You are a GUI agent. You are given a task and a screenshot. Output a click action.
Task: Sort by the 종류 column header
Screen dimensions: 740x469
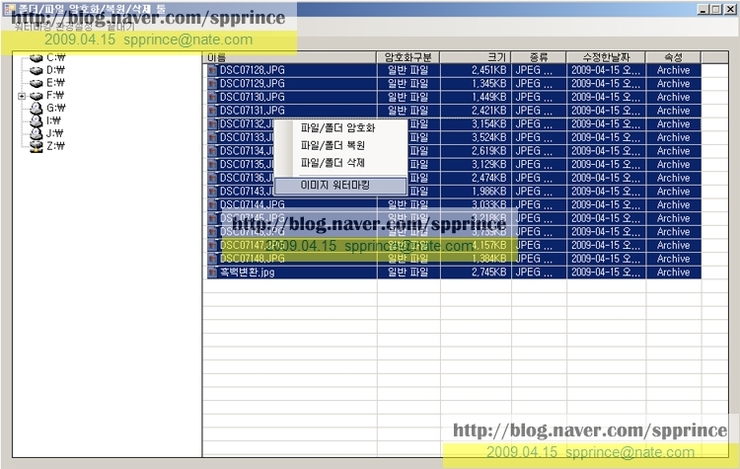point(538,58)
